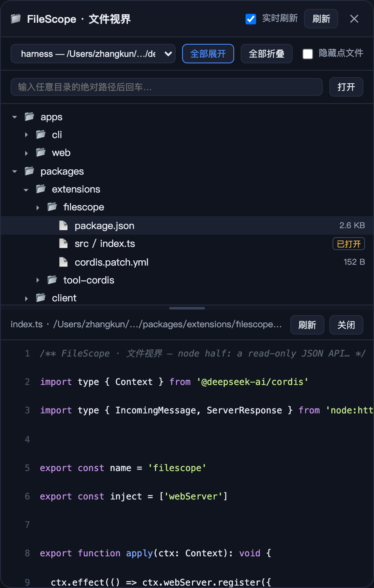Click the apps folder icon
This screenshot has width=374, height=588.
[x=29, y=117]
